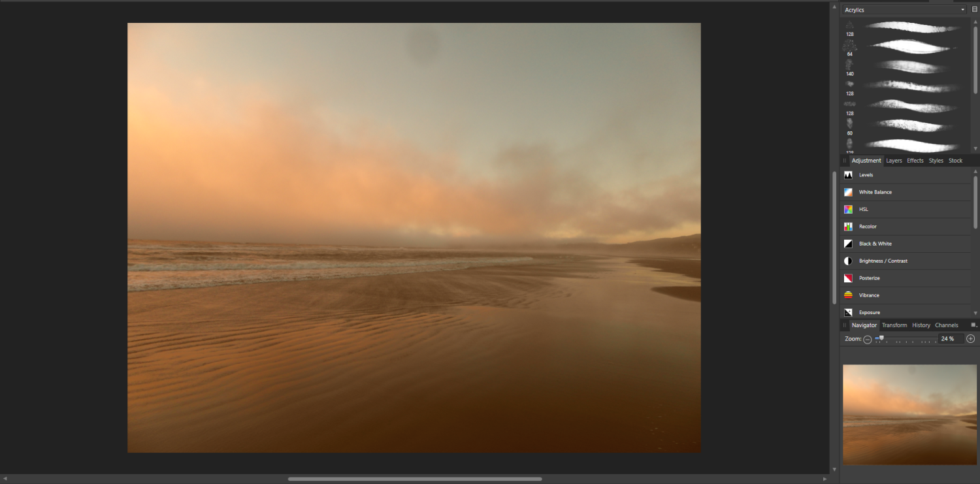The height and width of the screenshot is (484, 980).
Task: Click the canvas vertical scrollbar thumb
Action: 834,238
